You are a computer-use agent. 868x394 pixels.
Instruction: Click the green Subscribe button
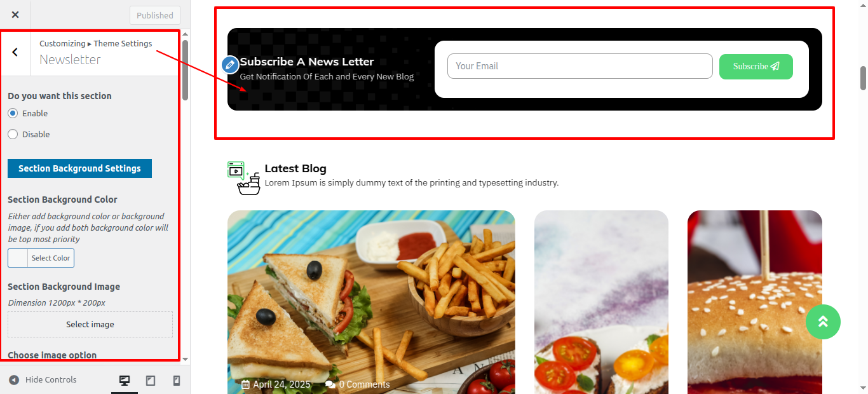[756, 66]
